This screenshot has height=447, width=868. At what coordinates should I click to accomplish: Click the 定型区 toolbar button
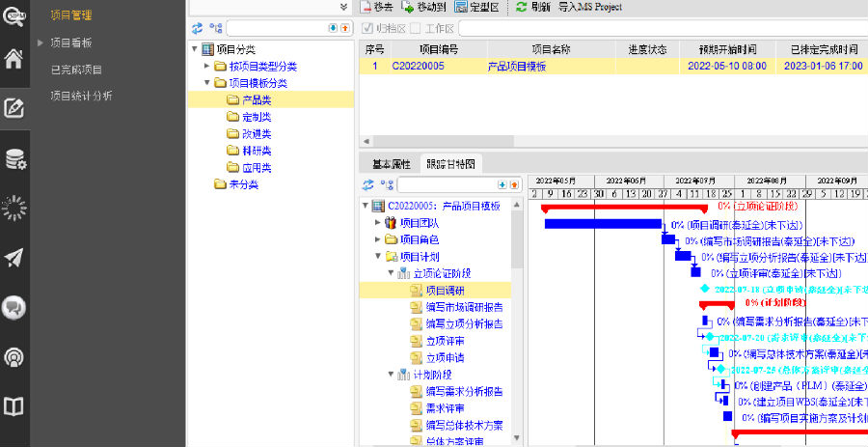tap(476, 7)
